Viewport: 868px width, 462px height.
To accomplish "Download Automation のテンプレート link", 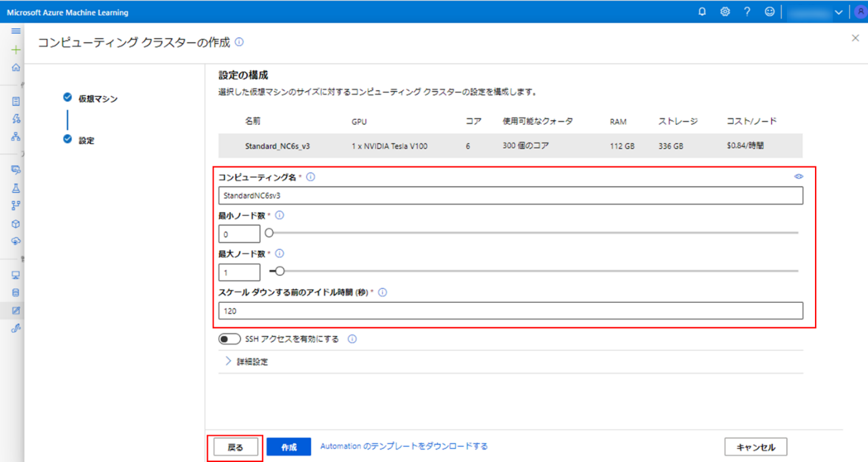I will 404,446.
